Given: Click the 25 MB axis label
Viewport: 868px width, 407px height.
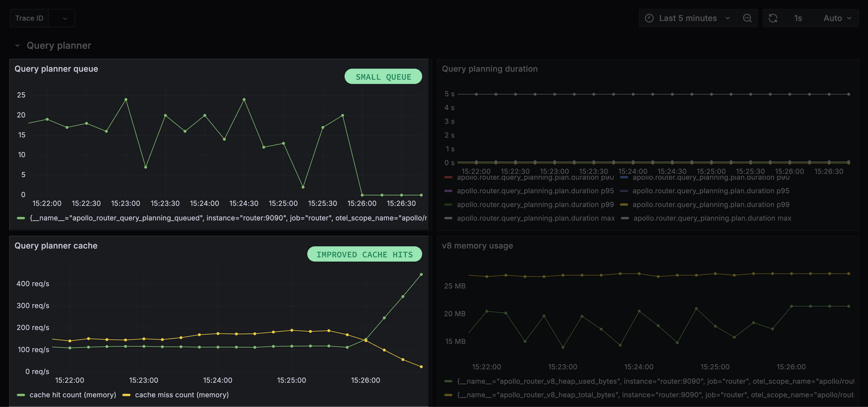Looking at the screenshot, I should click(455, 286).
